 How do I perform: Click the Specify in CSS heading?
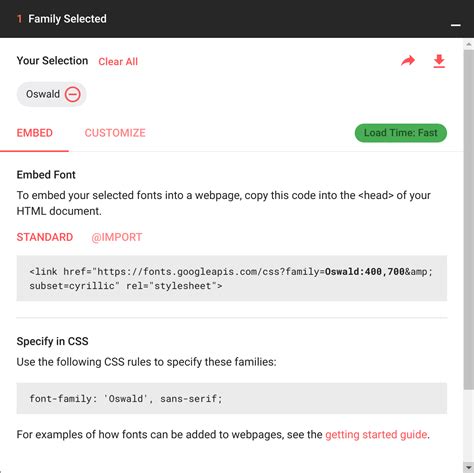click(x=52, y=341)
